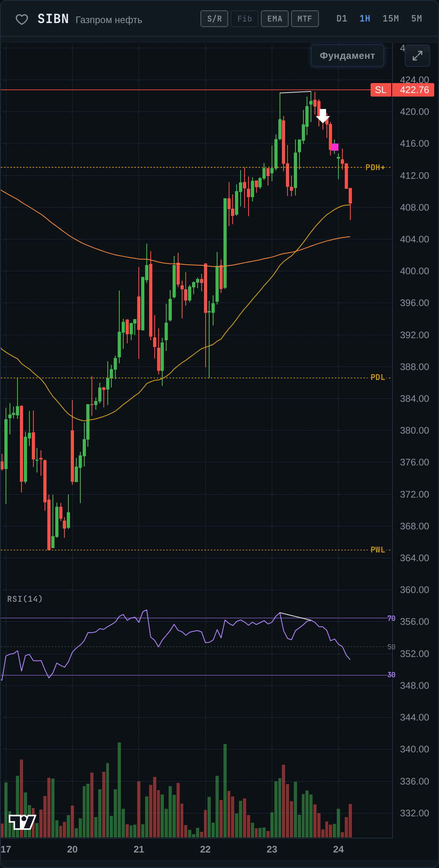Click the PWL level label
Image resolution: width=439 pixels, height=868 pixels.
tap(378, 550)
